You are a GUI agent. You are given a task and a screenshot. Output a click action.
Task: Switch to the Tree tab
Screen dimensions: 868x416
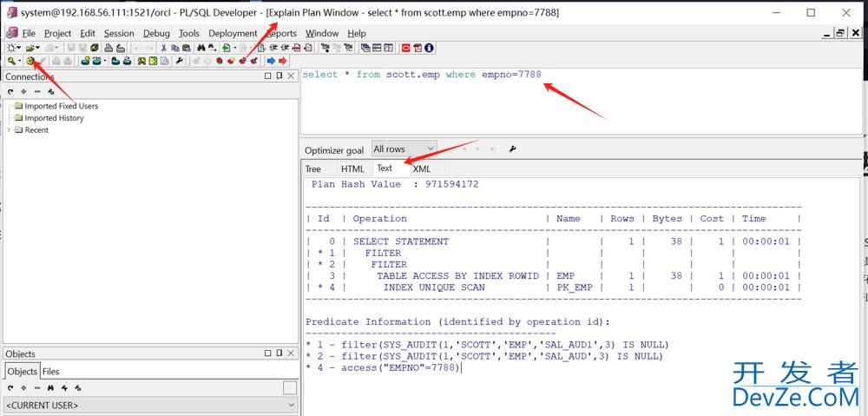(x=312, y=169)
